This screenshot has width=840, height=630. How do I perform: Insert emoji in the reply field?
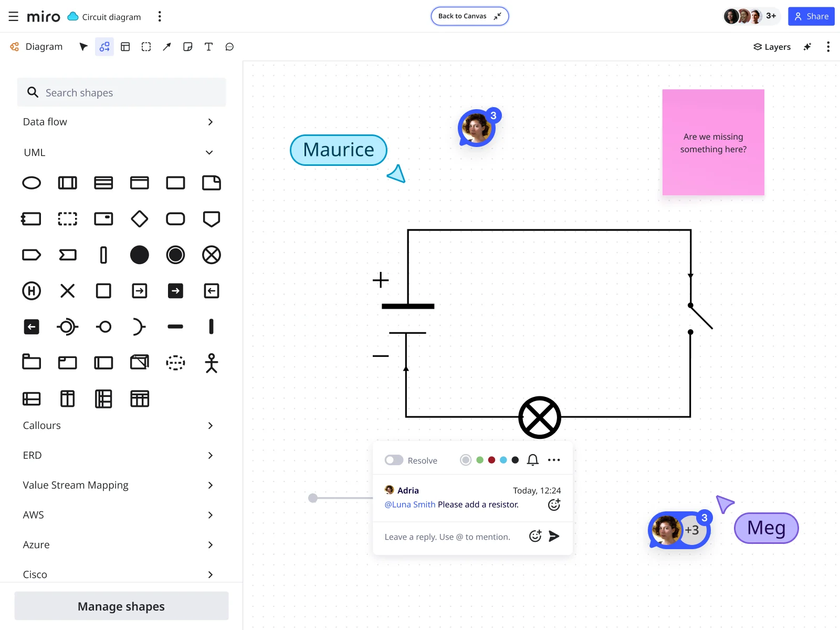click(535, 536)
